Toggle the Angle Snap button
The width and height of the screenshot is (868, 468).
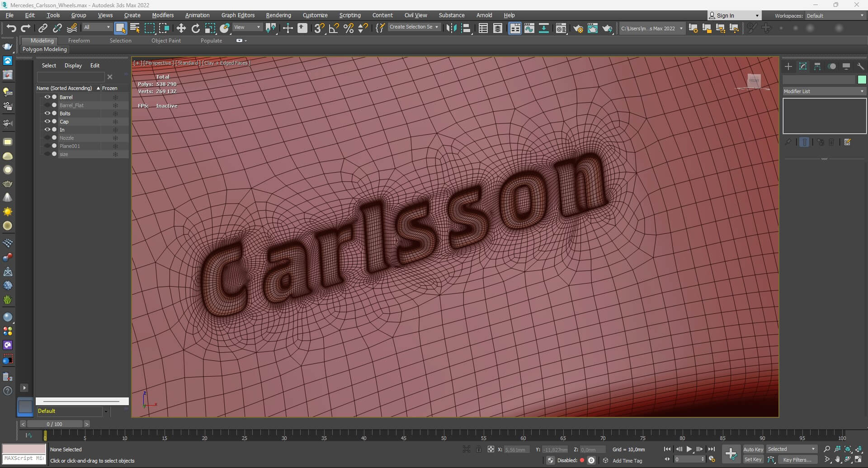[x=334, y=28]
